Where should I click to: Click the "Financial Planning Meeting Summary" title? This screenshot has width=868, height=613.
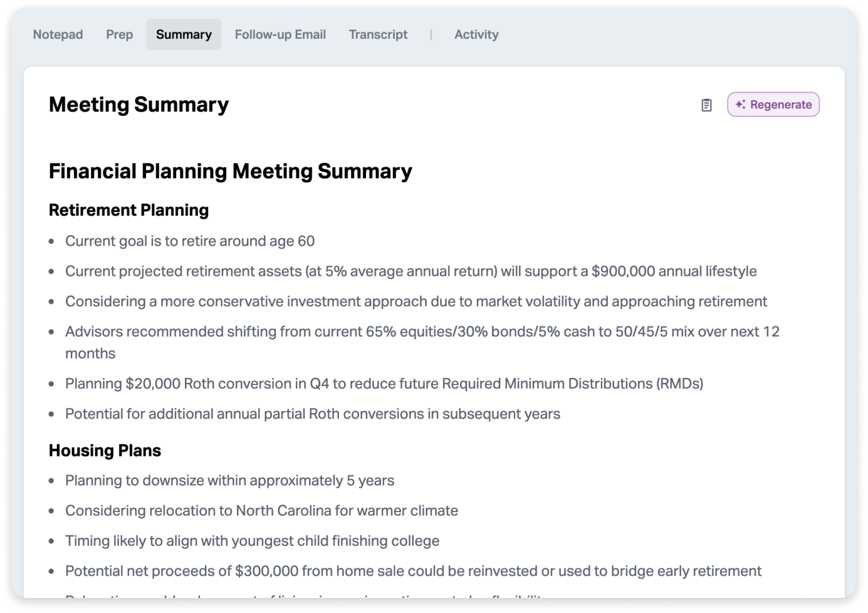(231, 171)
